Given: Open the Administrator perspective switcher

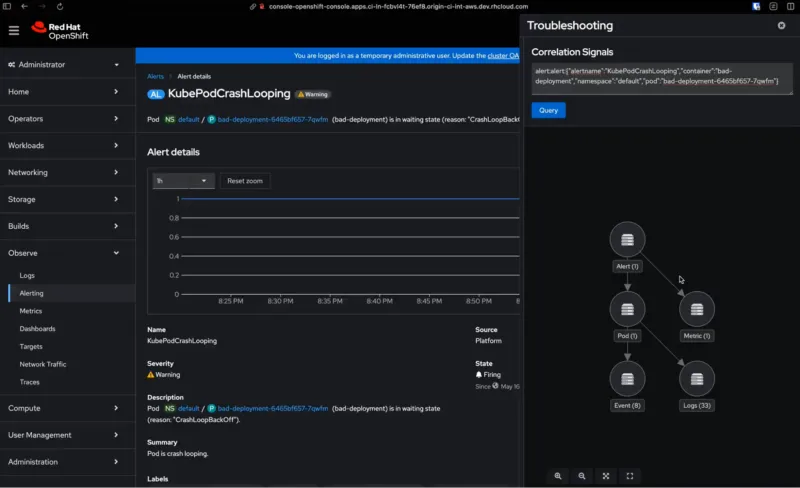Looking at the screenshot, I should (63, 65).
